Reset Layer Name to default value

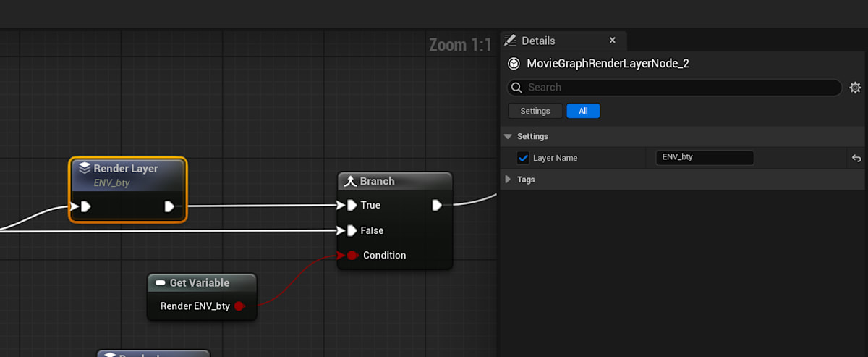pyautogui.click(x=856, y=158)
